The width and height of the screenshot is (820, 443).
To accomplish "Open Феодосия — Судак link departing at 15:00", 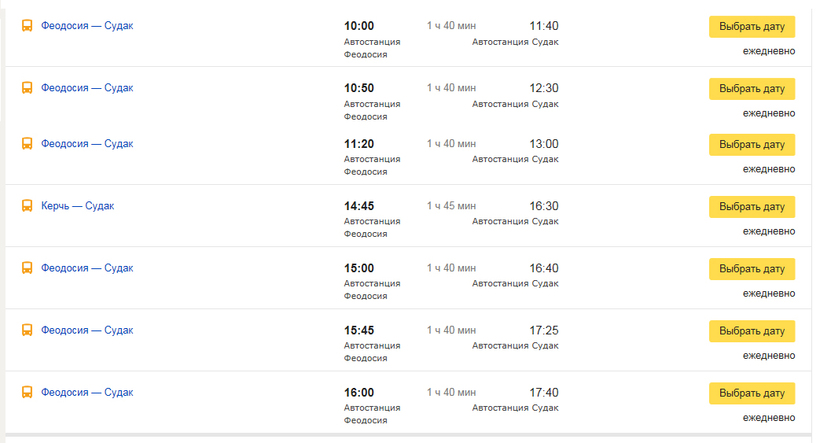I will tap(87, 268).
